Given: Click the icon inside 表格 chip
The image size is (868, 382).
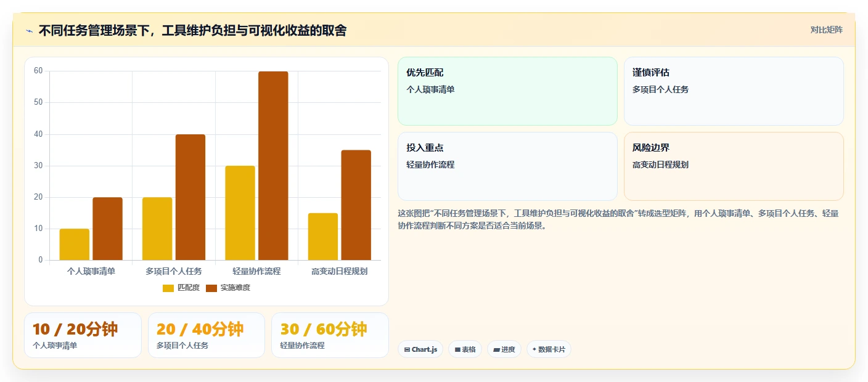Looking at the screenshot, I should [x=457, y=350].
